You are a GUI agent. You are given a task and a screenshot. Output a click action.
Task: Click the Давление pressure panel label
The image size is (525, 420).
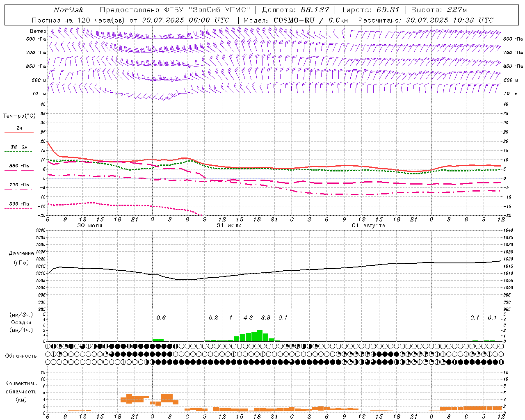point(21,253)
